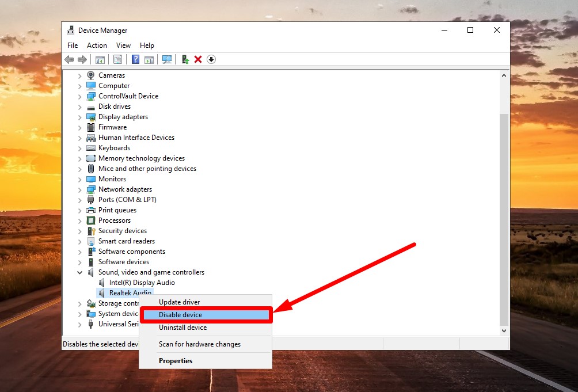Select the Mice and other pointing devices icon
This screenshot has width=578, height=392.
pyautogui.click(x=91, y=169)
